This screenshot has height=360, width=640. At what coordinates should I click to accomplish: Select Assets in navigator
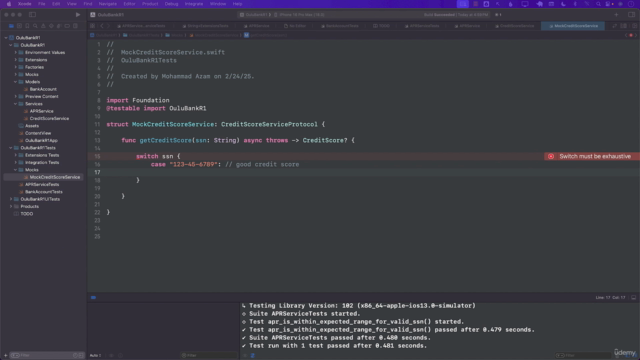click(x=32, y=126)
